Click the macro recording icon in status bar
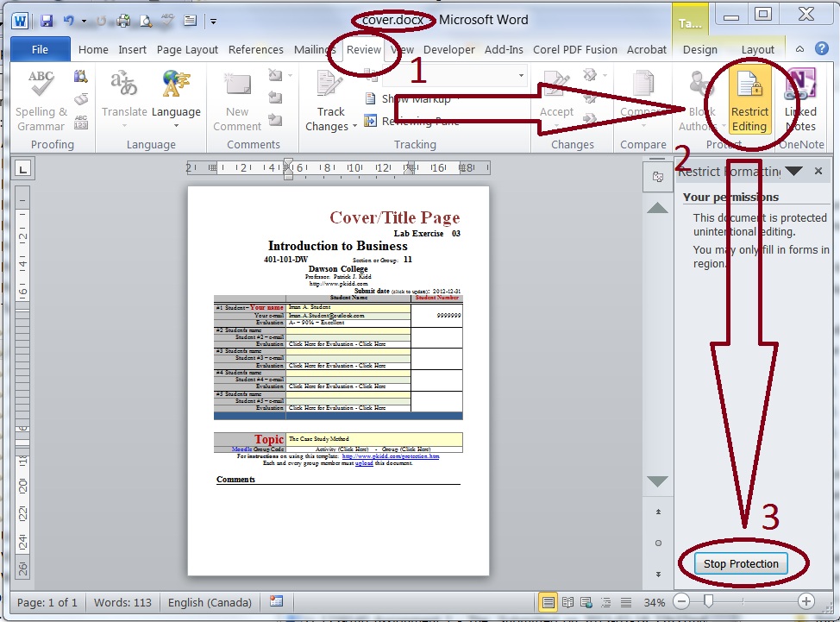 coord(277,601)
